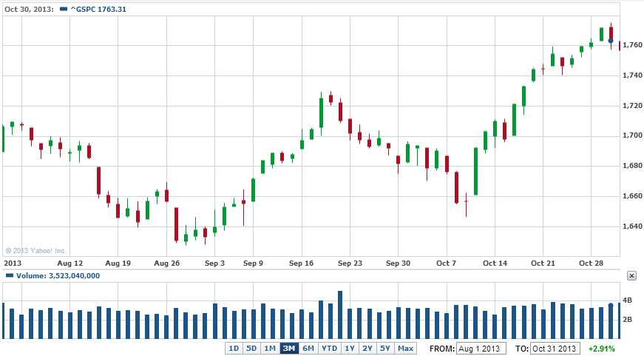The width and height of the screenshot is (644, 356).
Task: Change the range to 2Y
Action: (x=367, y=348)
